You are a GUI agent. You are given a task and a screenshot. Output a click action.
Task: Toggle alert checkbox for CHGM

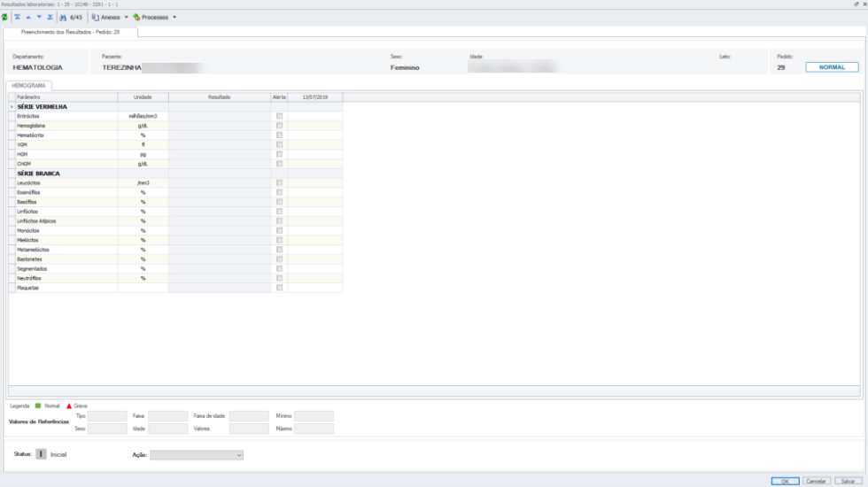coord(280,164)
